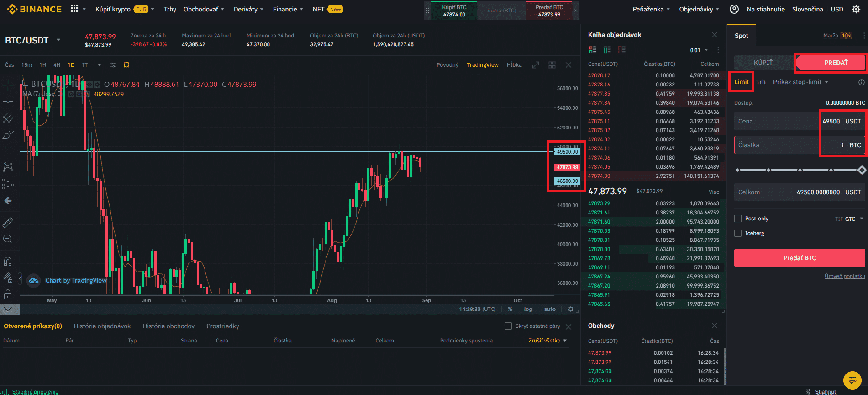Open the TIF GTC dropdown
This screenshot has height=395, width=868.
pos(852,219)
